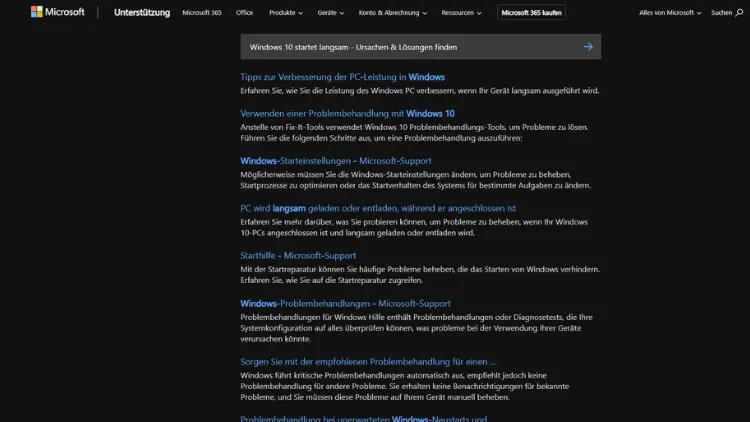This screenshot has width=750, height=422.
Task: Click the Microsoft logo
Action: coord(57,12)
